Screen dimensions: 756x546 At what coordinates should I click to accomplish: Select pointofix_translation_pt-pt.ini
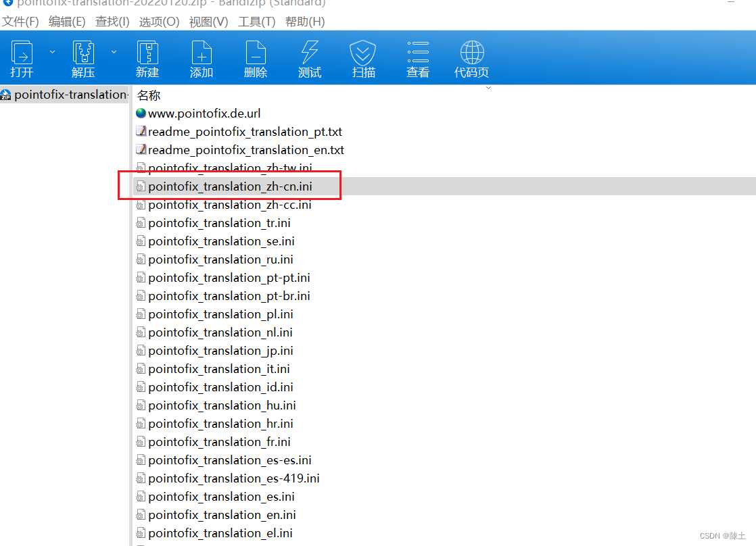pos(229,278)
